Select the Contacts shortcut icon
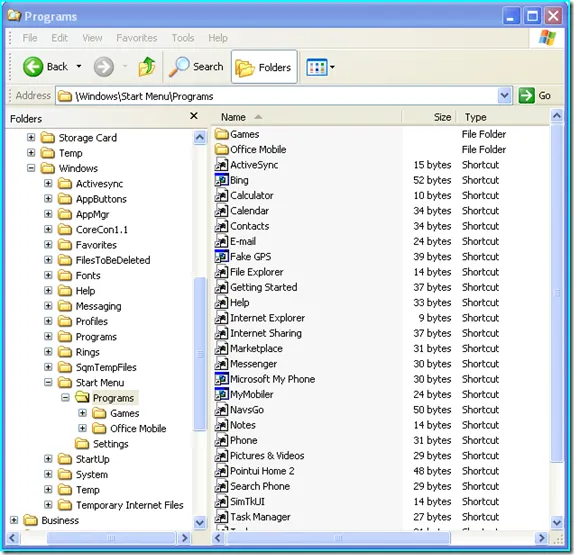The height and width of the screenshot is (555, 574). point(221,226)
